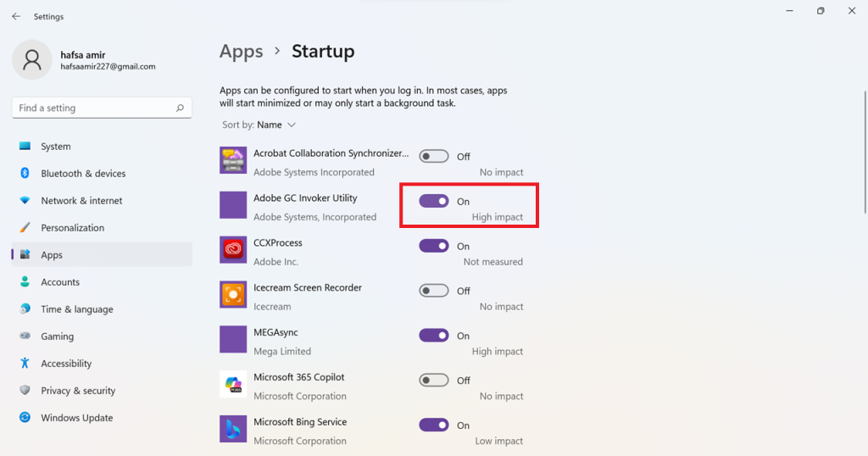Click the CCXProcess Creative Cloud icon
This screenshot has width=868, height=456.
pos(233,249)
